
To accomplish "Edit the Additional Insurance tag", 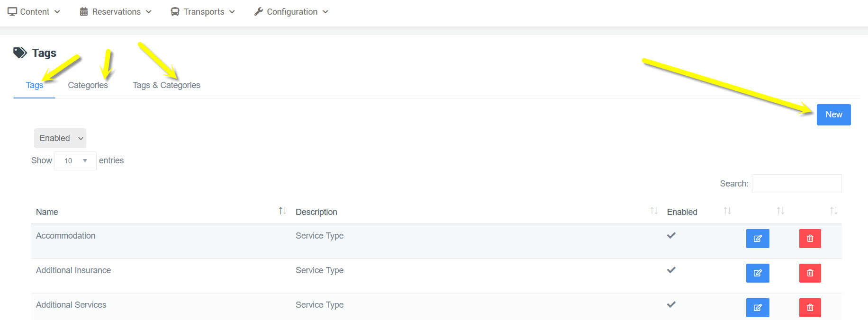I will (x=757, y=273).
